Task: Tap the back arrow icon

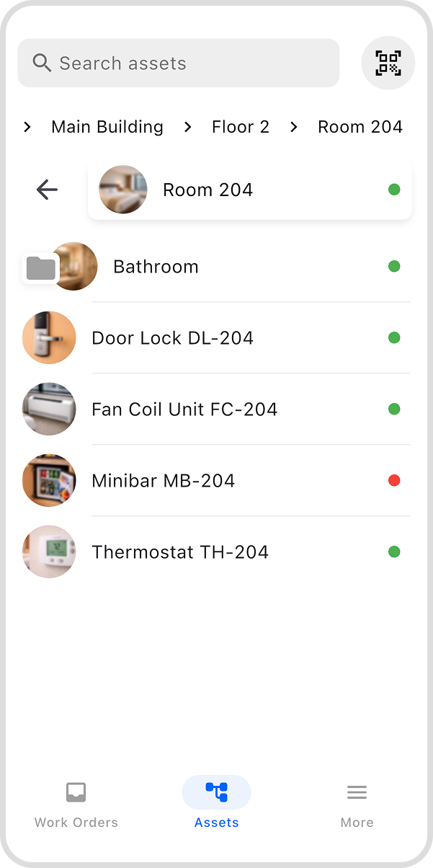Action: [x=47, y=190]
